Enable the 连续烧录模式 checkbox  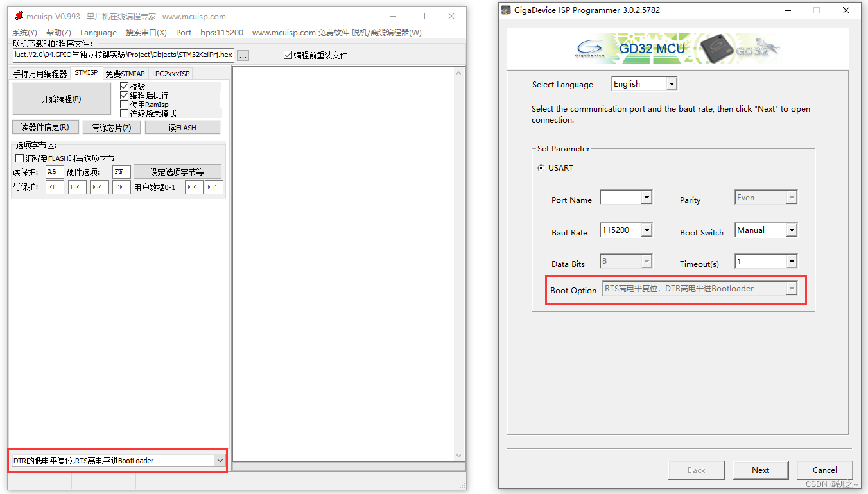pyautogui.click(x=125, y=114)
